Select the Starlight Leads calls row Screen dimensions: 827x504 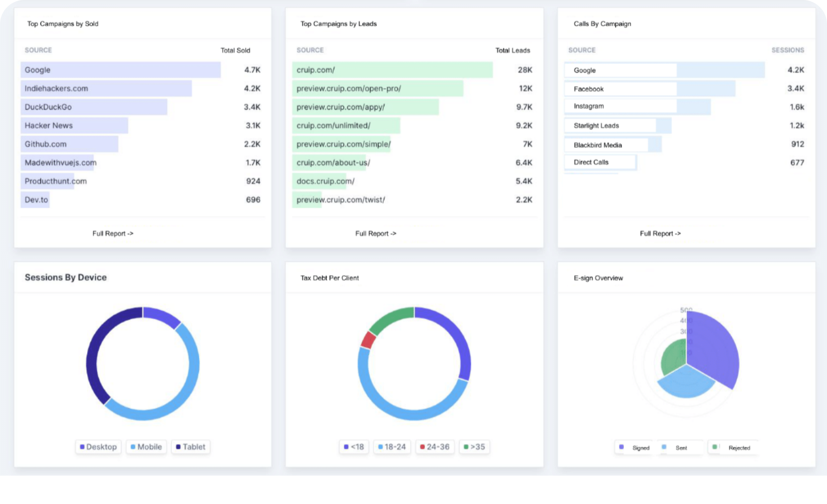click(x=686, y=125)
